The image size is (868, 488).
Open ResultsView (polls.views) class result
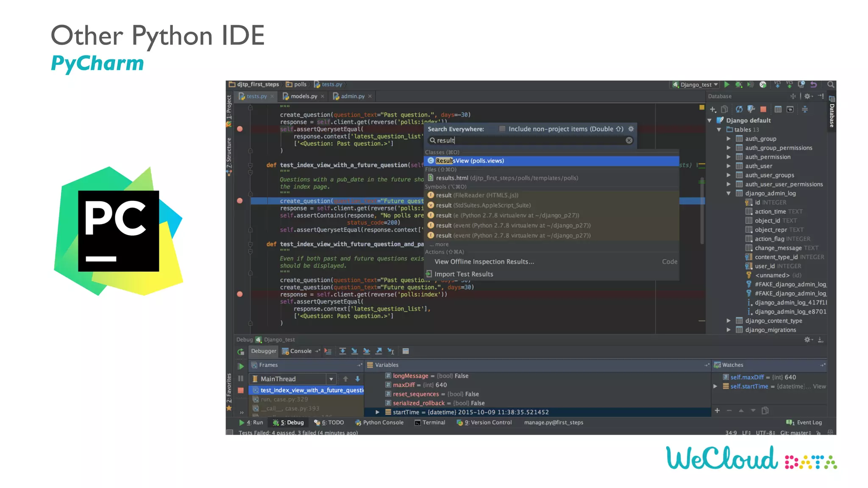(551, 161)
